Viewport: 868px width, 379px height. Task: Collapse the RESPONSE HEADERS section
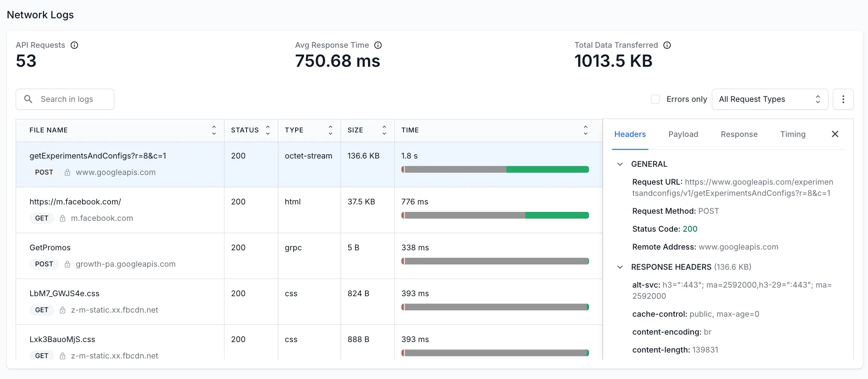[x=620, y=267]
